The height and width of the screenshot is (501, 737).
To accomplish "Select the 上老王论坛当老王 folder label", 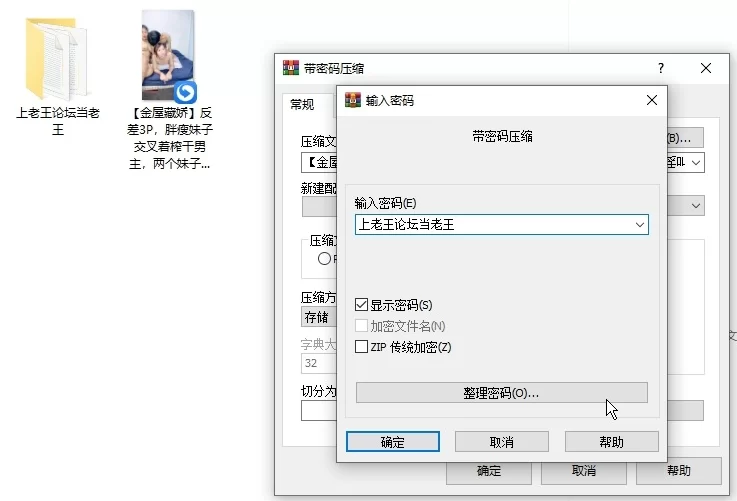I will click(x=58, y=121).
